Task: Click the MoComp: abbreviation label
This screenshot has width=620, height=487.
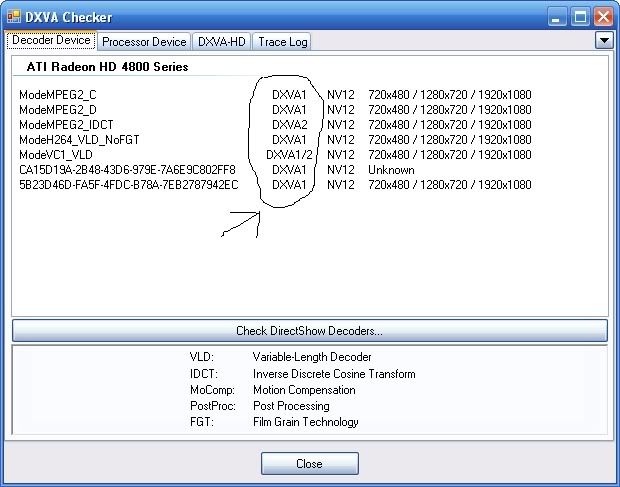Action: pyautogui.click(x=212, y=390)
